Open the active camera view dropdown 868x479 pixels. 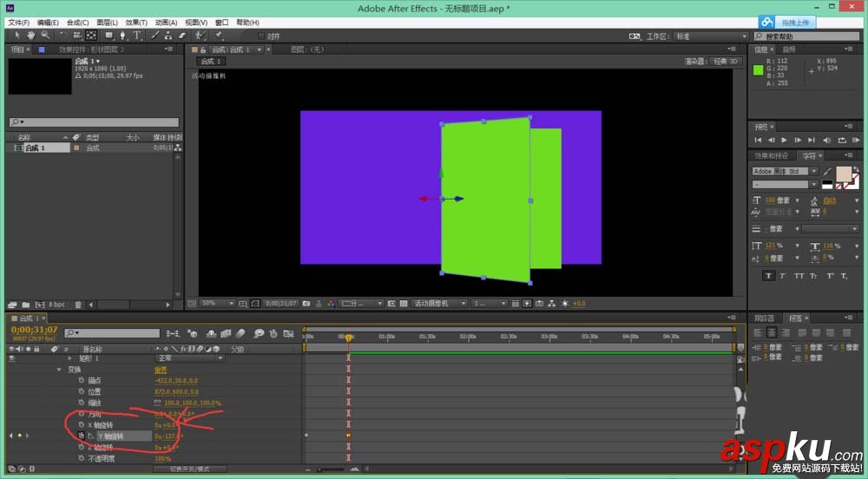[440, 304]
